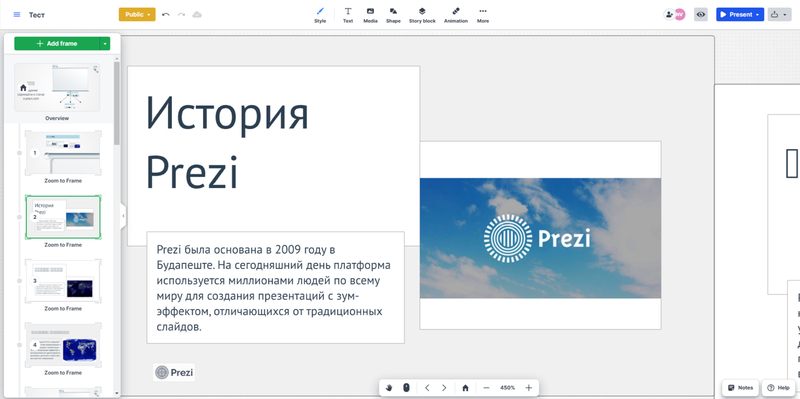800x399 pixels.
Task: Click the add collaborator avatar icon
Action: point(668,15)
